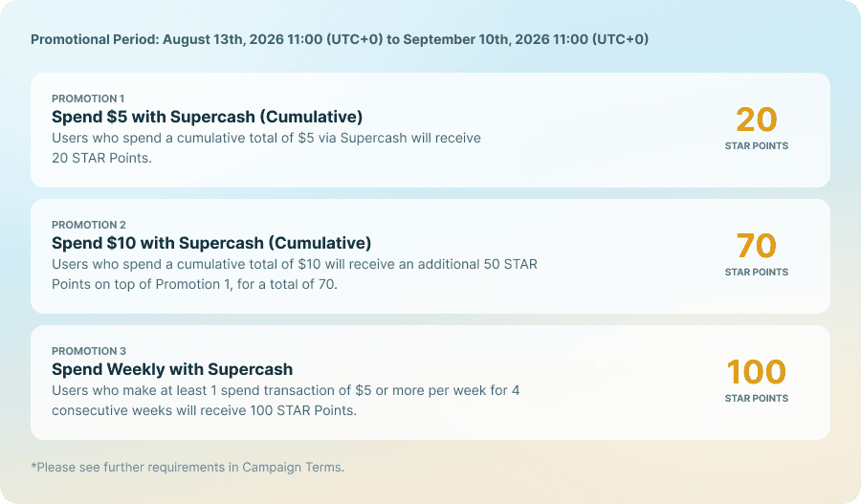Click 'Spend $5 with Supercash (Cumulative)' title
Viewport: 861px width, 504px height.
point(207,117)
